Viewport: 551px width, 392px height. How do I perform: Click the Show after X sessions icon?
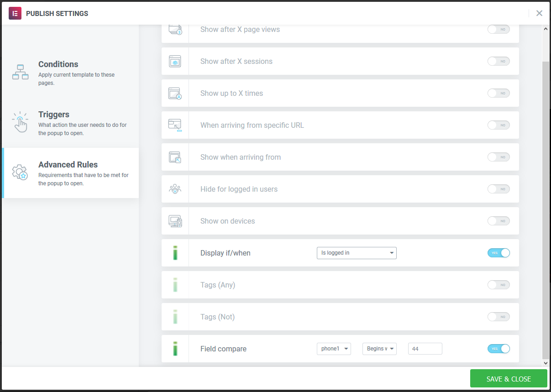click(x=175, y=61)
